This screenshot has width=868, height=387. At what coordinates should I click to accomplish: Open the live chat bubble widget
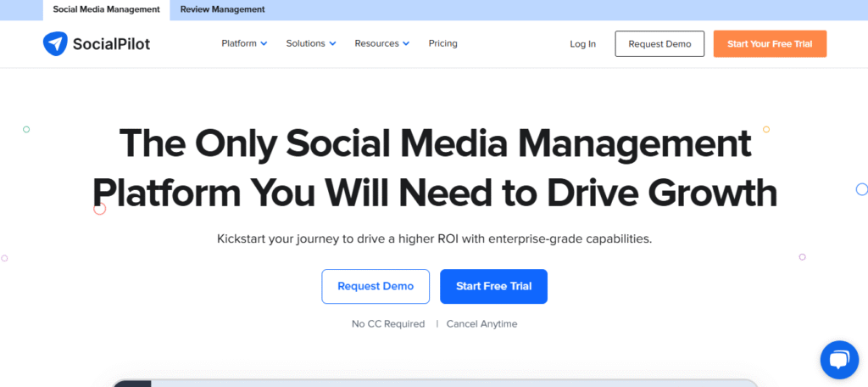[x=839, y=361]
